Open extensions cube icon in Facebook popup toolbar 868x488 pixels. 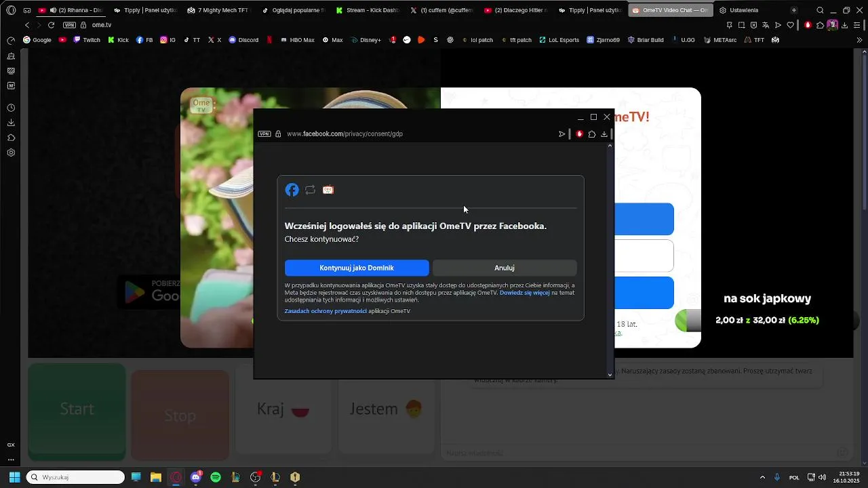(x=592, y=134)
